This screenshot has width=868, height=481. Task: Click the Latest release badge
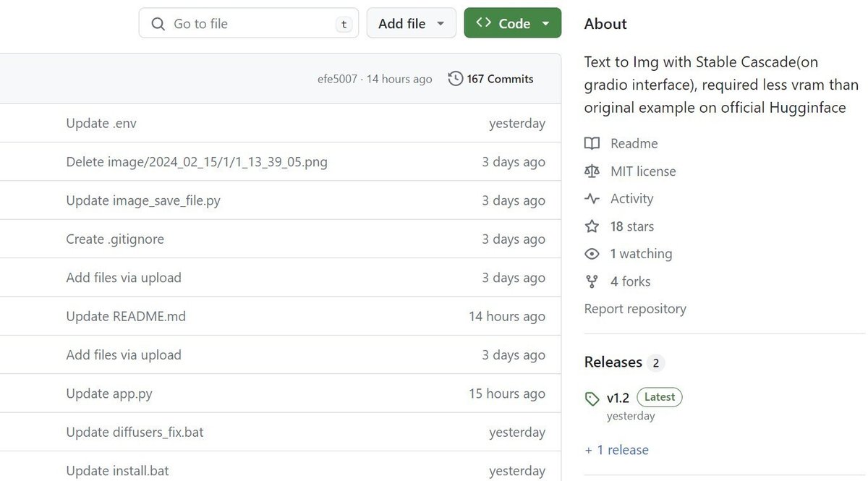point(660,397)
